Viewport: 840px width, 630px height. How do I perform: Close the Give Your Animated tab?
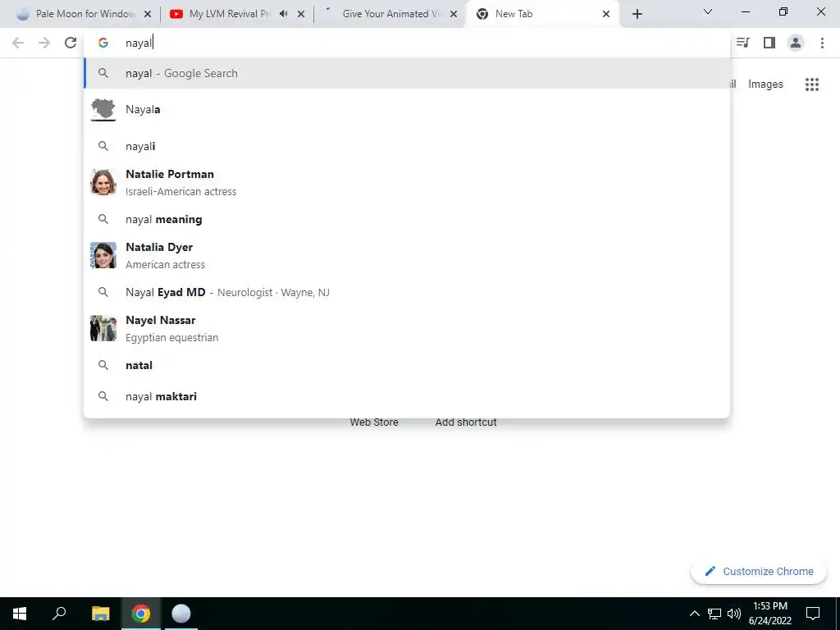tap(454, 15)
